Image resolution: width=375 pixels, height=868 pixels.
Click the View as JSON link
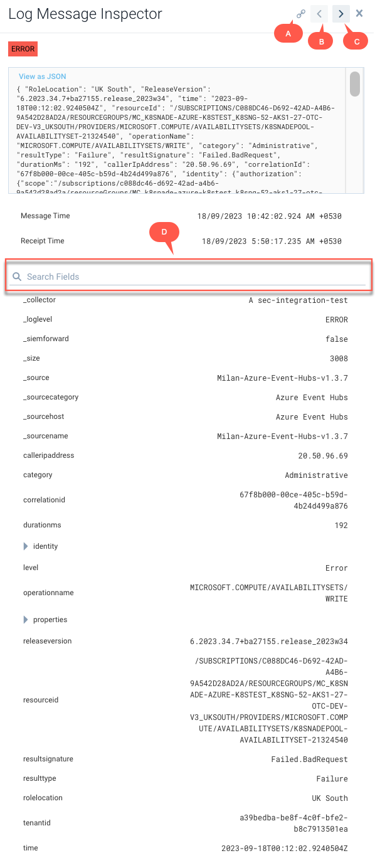[x=43, y=77]
